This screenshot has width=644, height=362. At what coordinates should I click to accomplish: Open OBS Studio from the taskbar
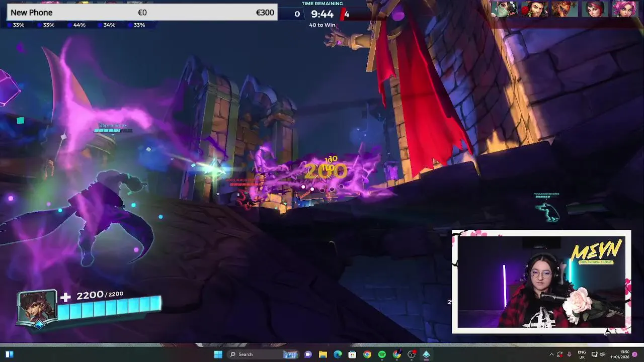[x=412, y=354]
